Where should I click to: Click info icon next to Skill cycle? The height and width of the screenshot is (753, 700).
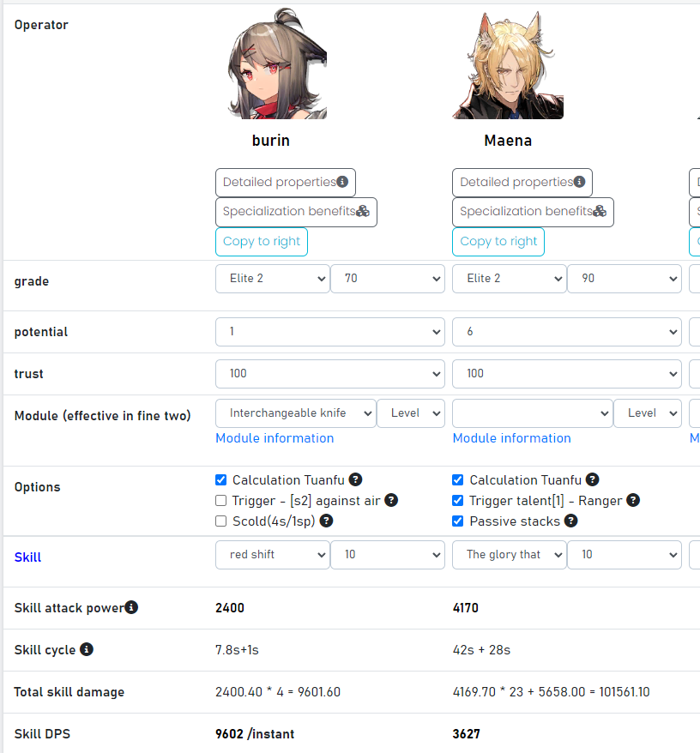click(x=87, y=649)
